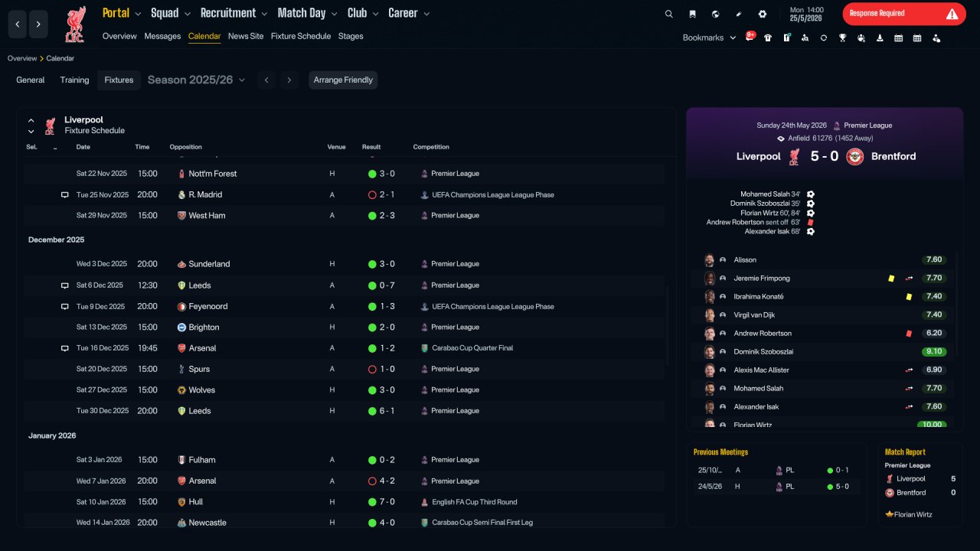Go to the previous season with the left arrow
980x551 pixels.
[x=266, y=80]
